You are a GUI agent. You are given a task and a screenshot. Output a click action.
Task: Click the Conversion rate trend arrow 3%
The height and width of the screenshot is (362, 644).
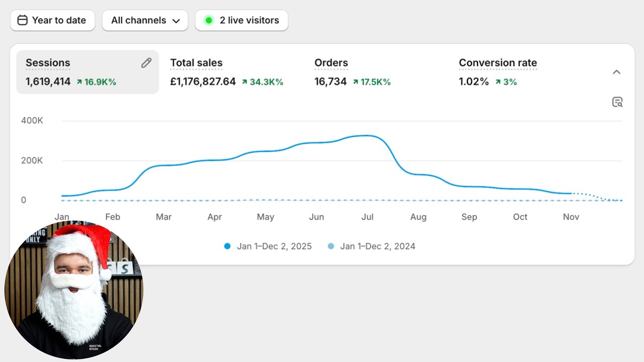[x=498, y=82]
